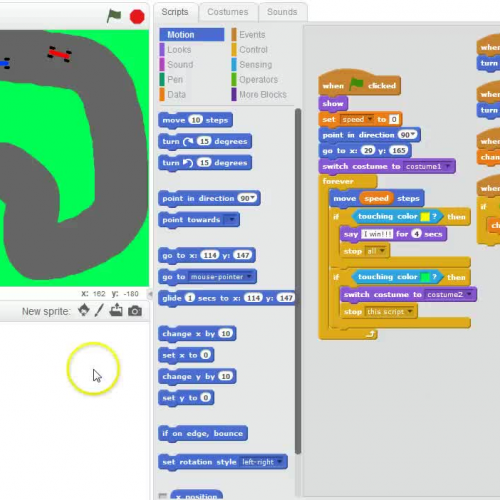Click yellow color swatch in touching color block
500x500 pixels.
[425, 217]
